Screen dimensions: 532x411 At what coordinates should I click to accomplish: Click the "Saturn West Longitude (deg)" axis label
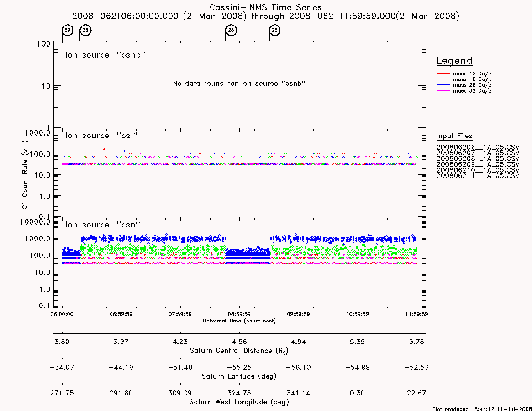tap(239, 402)
